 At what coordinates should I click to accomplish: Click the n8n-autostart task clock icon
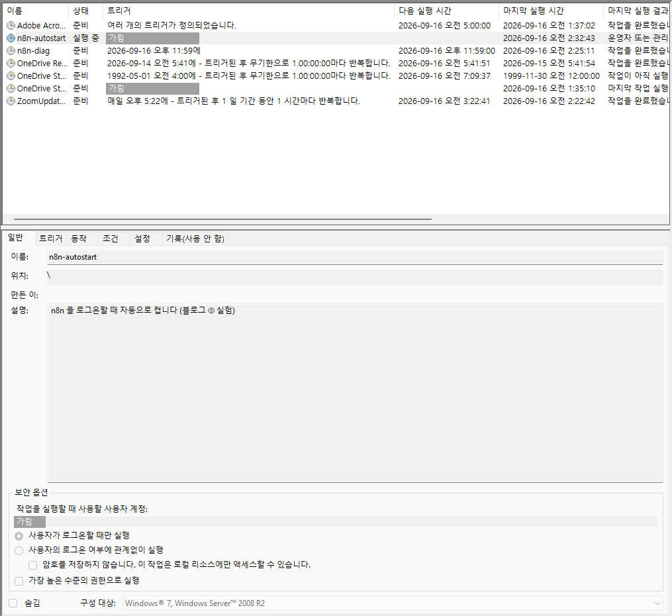(x=11, y=38)
